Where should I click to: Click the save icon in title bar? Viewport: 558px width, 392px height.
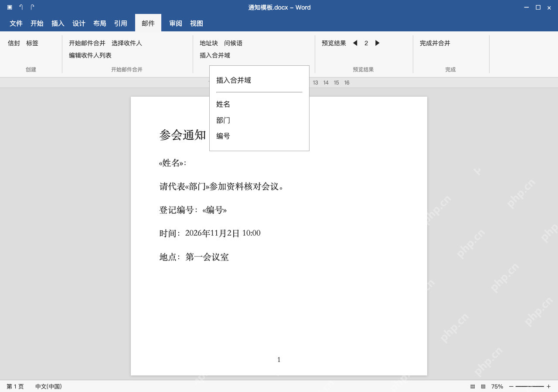click(x=10, y=7)
